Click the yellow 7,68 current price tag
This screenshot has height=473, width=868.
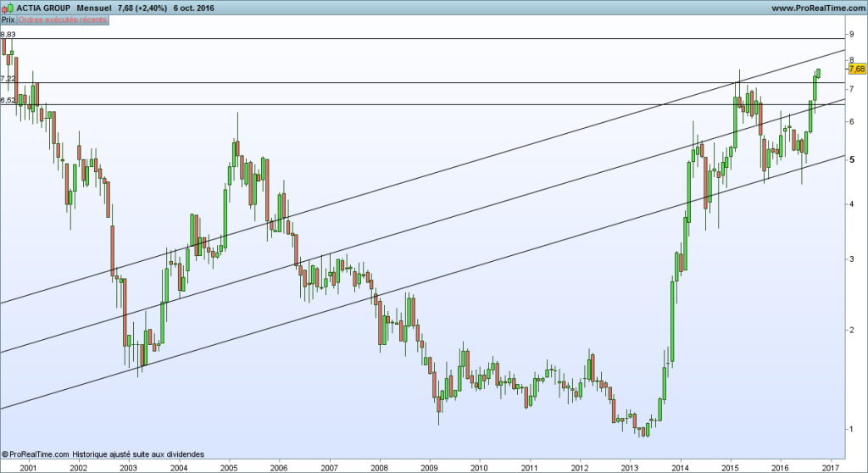click(856, 70)
